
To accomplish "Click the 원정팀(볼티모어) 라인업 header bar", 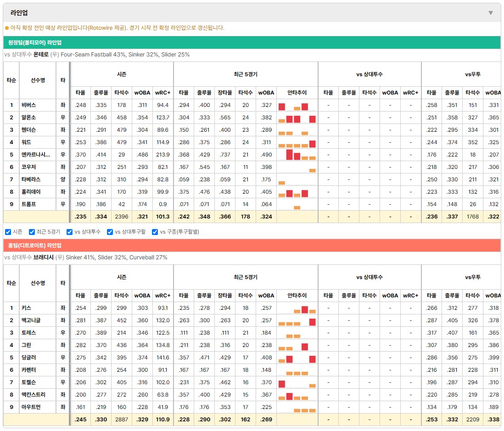I will (252, 42).
